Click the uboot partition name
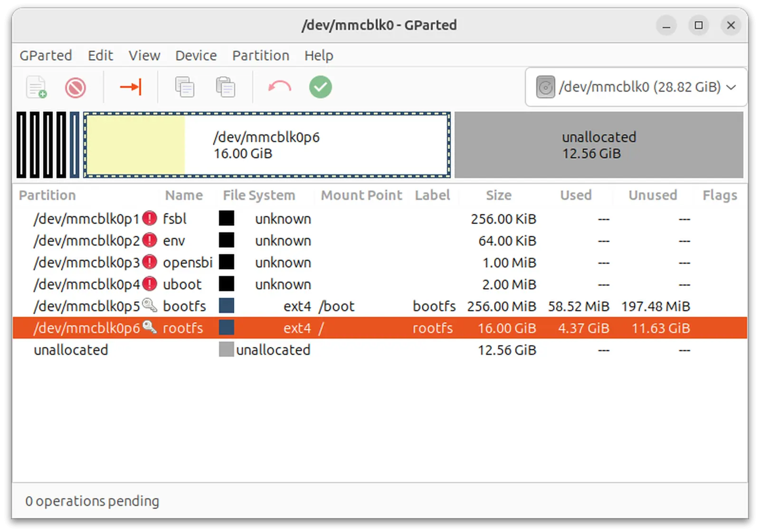 pyautogui.click(x=182, y=284)
